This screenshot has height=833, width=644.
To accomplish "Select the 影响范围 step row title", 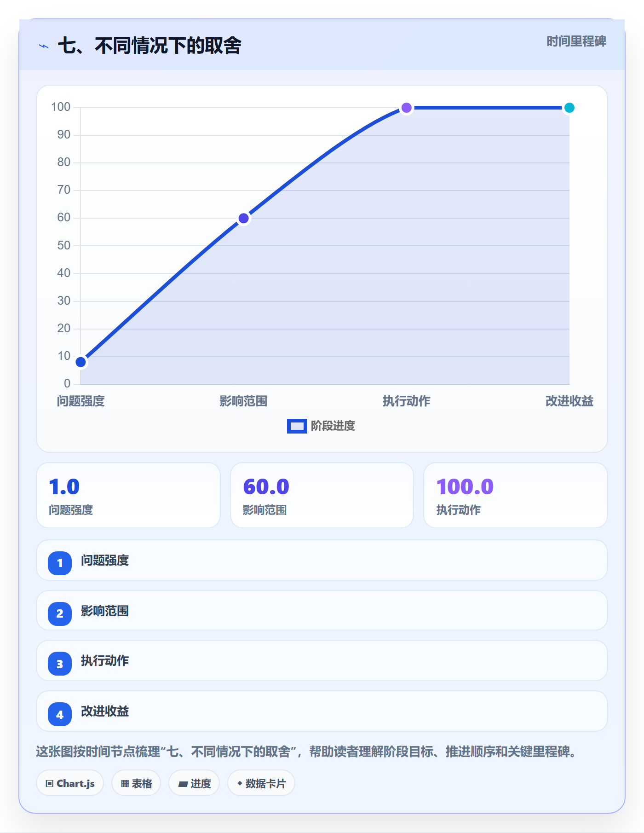I will [105, 611].
